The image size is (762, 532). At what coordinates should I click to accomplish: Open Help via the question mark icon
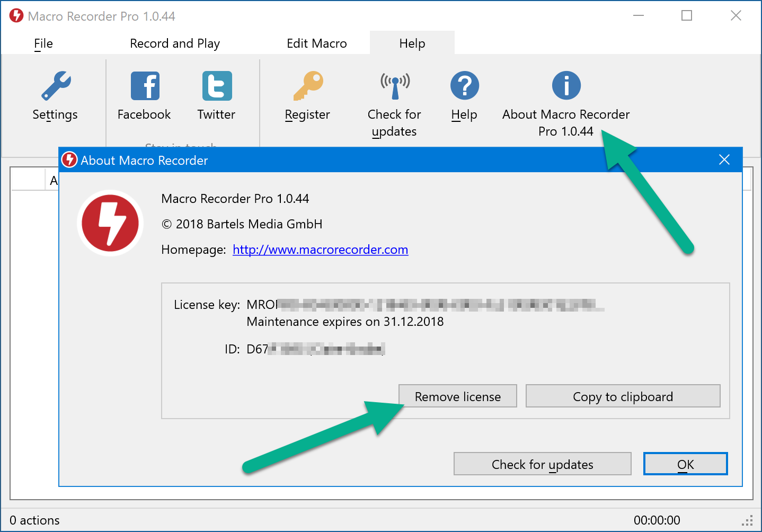coord(465,86)
